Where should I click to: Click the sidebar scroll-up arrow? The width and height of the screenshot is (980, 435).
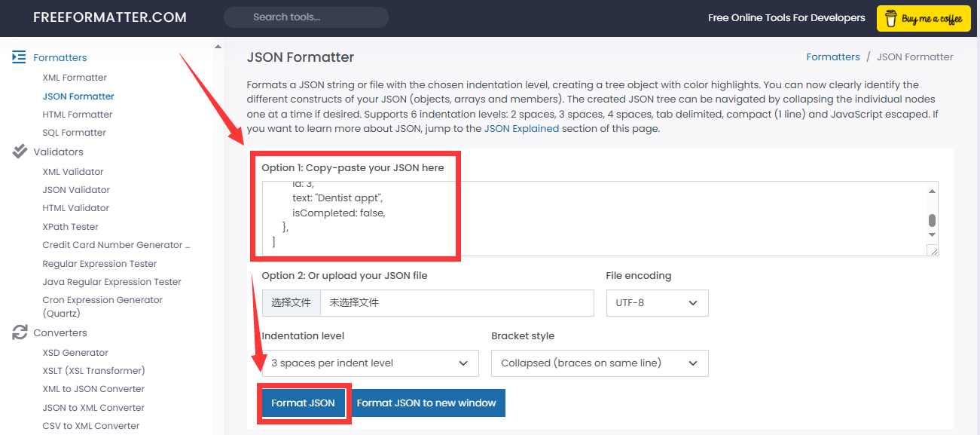point(218,47)
